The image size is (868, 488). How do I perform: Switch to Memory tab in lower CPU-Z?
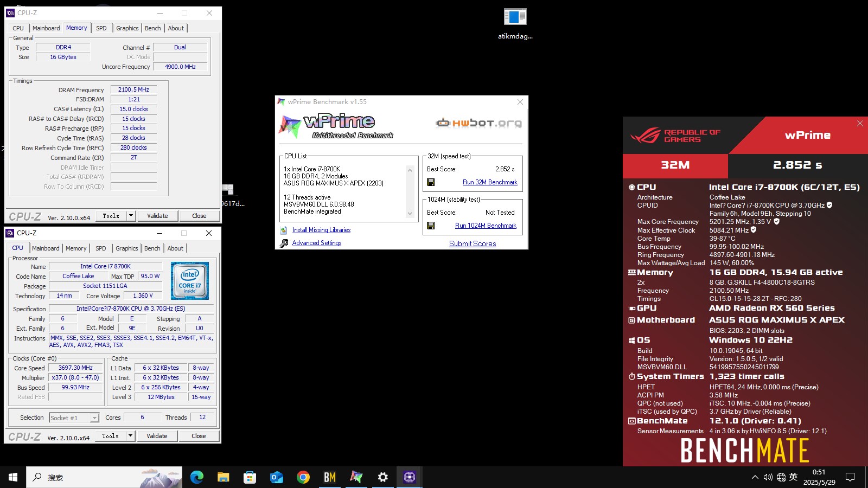click(x=76, y=248)
